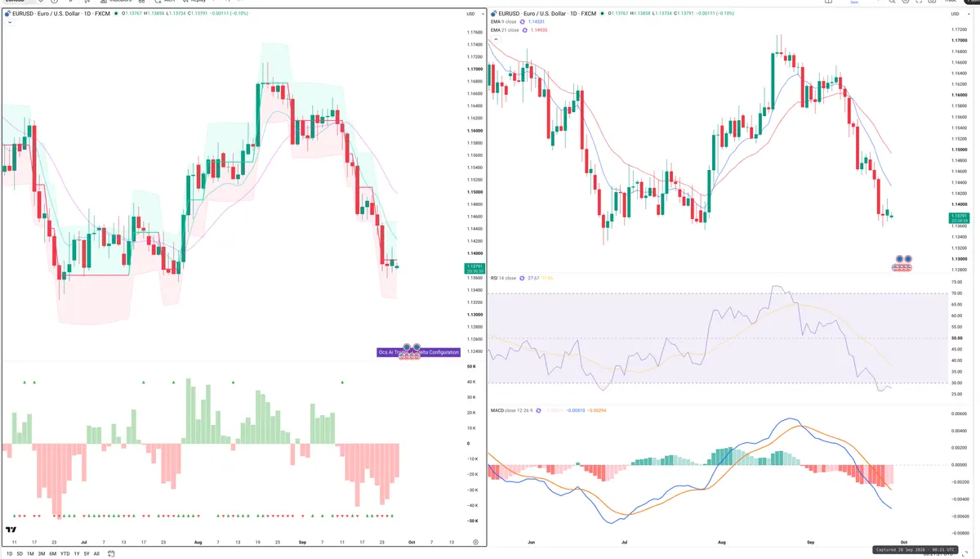This screenshot has width=980, height=559.
Task: Select the RSI 14 close indicator label
Action: pyautogui.click(x=503, y=278)
